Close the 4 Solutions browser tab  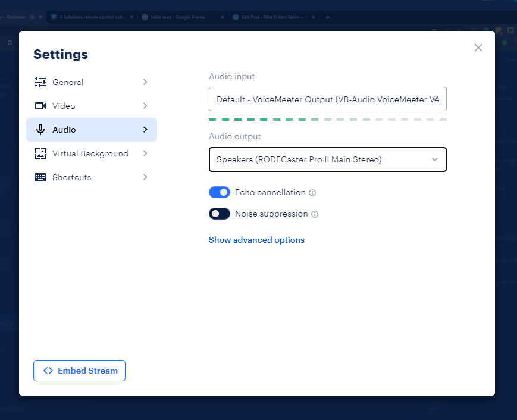131,17
